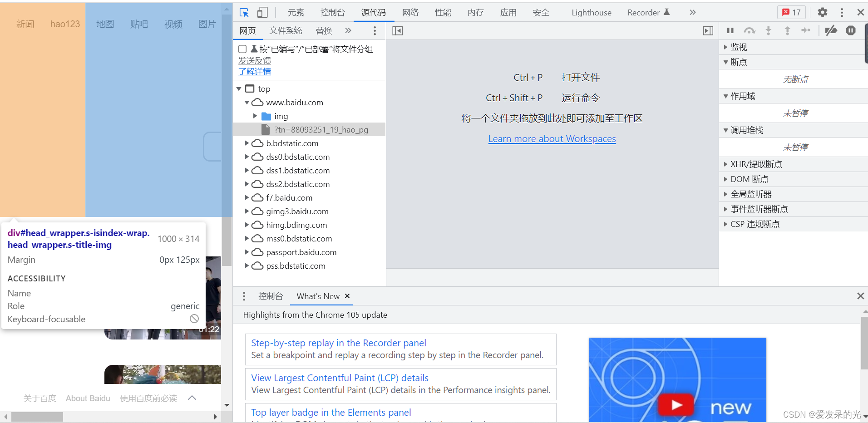This screenshot has height=423, width=868.
Task: Click About Baidu footer link
Action: [88, 398]
